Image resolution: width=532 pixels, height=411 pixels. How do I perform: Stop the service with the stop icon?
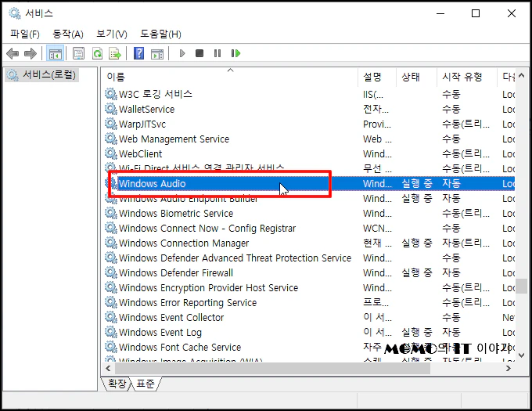click(x=199, y=53)
